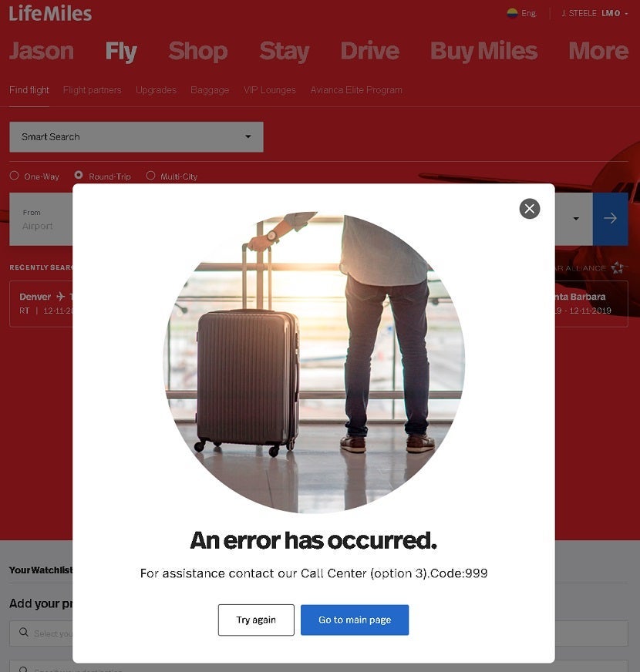The height and width of the screenshot is (672, 640).
Task: Click the Try again button
Action: pyautogui.click(x=256, y=620)
